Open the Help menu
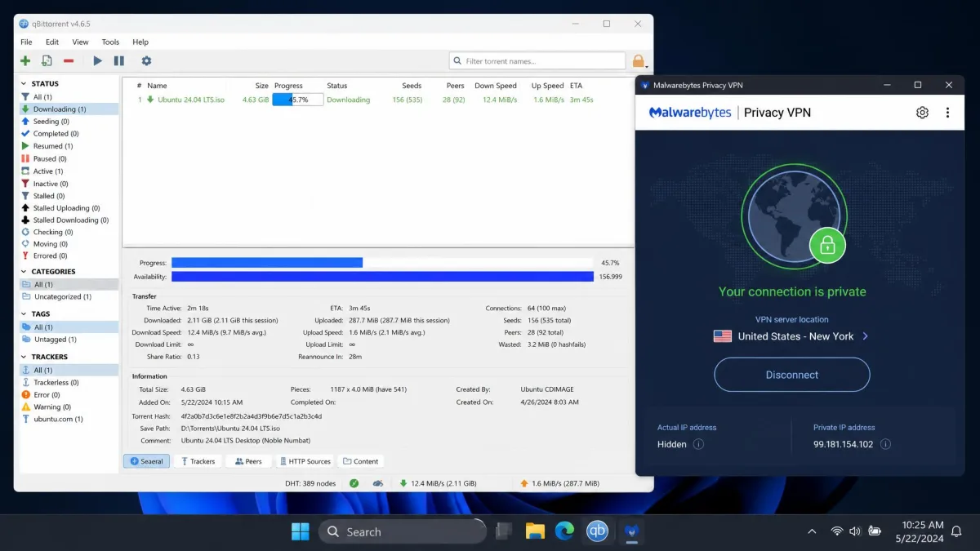This screenshot has width=980, height=551. click(x=140, y=42)
